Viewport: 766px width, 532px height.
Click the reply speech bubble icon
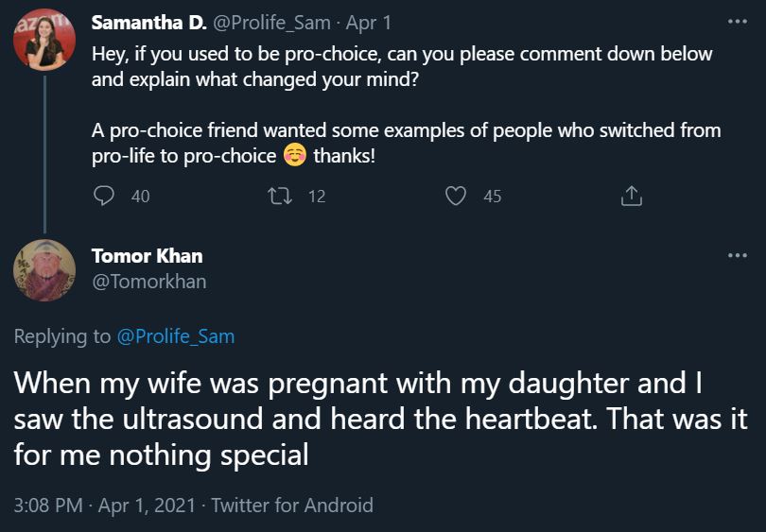pos(106,196)
